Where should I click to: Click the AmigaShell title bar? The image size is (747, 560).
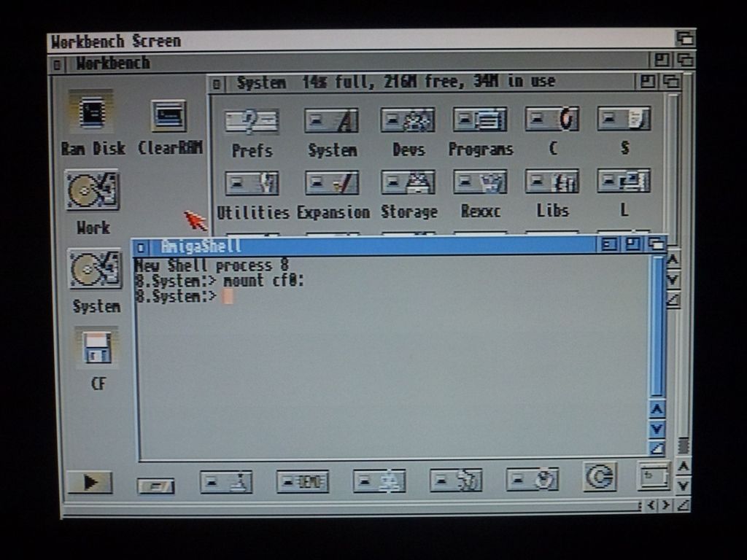coord(365,246)
